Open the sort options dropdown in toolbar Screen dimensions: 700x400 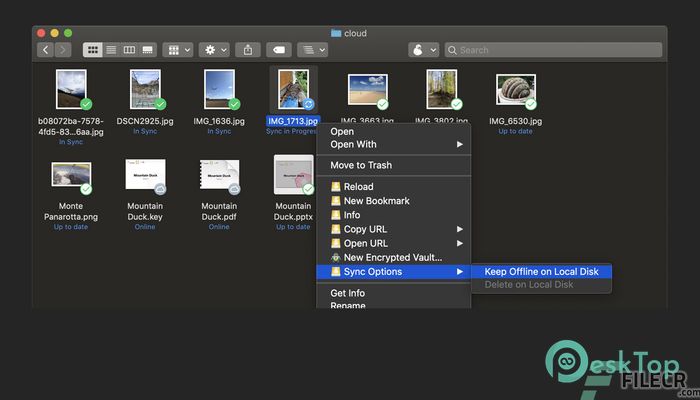pos(312,50)
